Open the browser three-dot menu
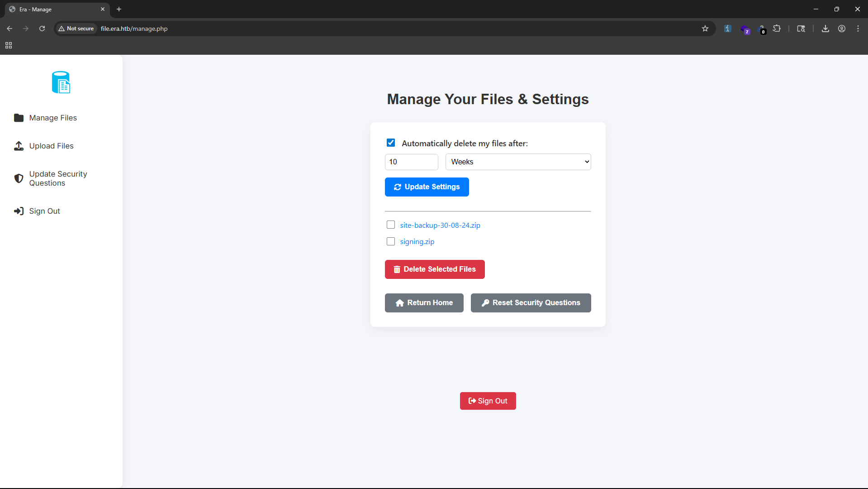Screen dimensions: 868x489 click(x=858, y=29)
